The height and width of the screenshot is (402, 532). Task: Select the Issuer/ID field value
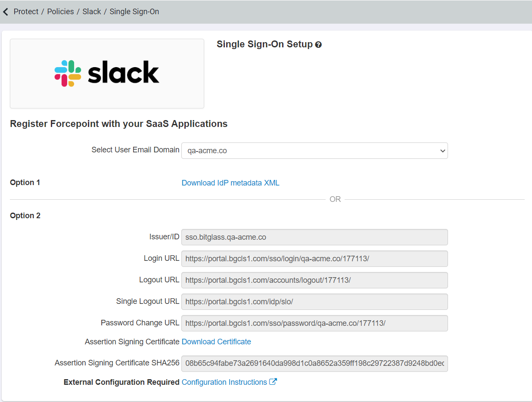(x=314, y=237)
